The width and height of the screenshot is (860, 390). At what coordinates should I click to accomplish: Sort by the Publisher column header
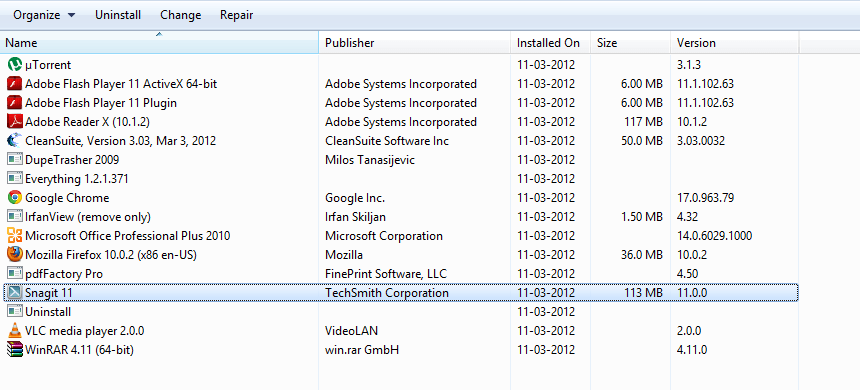tap(415, 43)
